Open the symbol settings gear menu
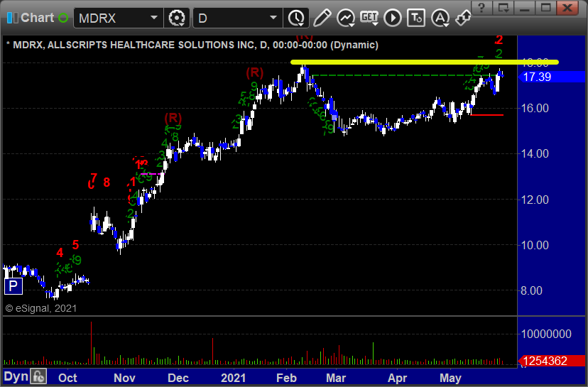 click(x=177, y=18)
